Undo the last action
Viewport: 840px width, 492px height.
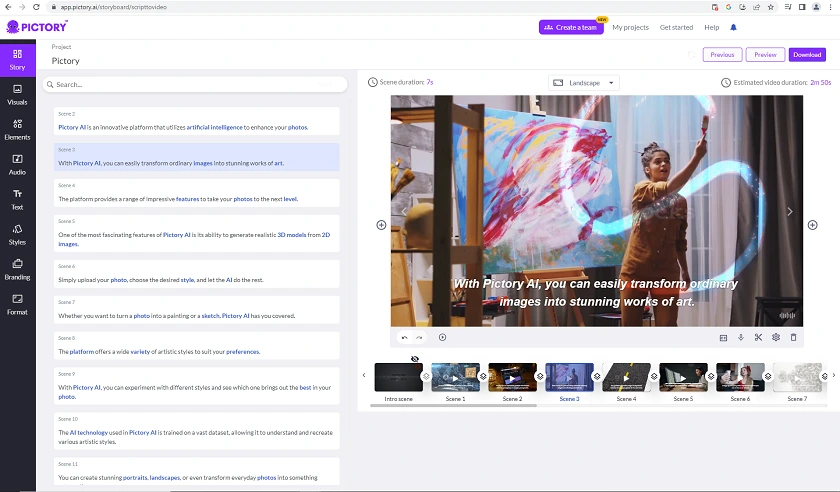pos(404,338)
